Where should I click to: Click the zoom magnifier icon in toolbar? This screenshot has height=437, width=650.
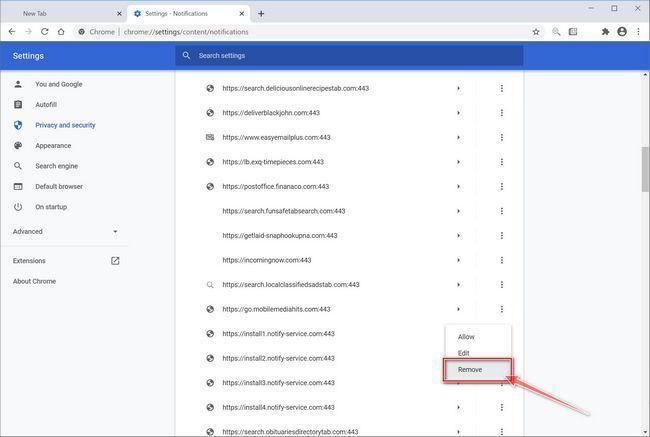[x=556, y=32]
